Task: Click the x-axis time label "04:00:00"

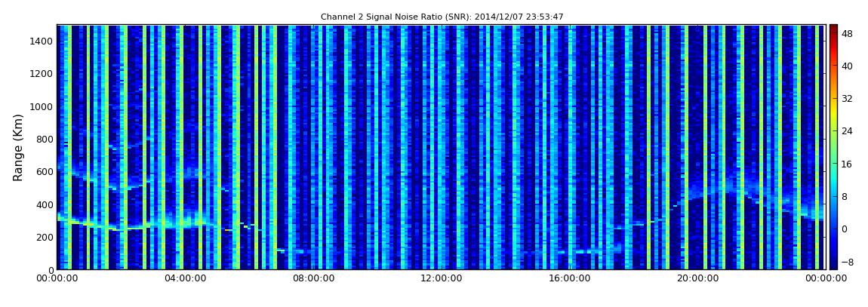Action: 185,278
